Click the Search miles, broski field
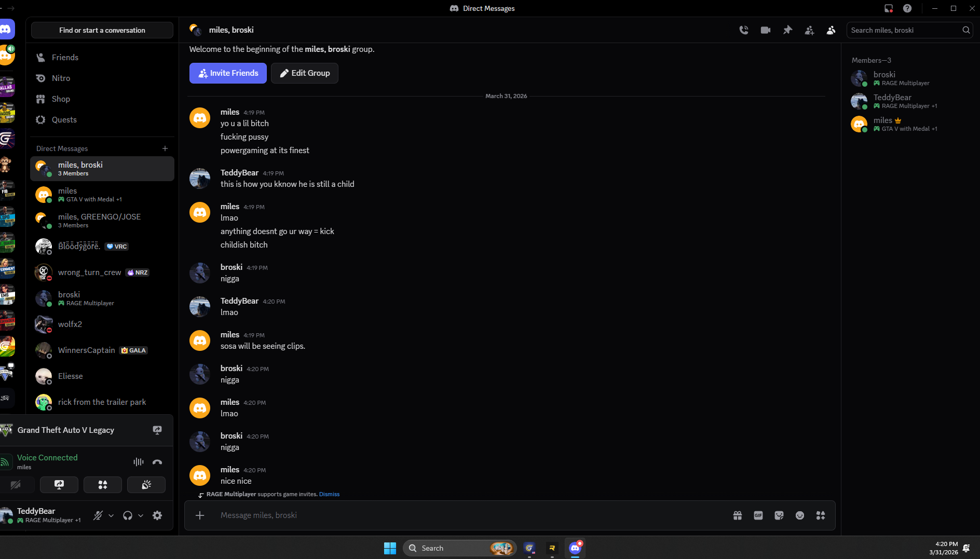Screen dimensions: 980x559 909,30
